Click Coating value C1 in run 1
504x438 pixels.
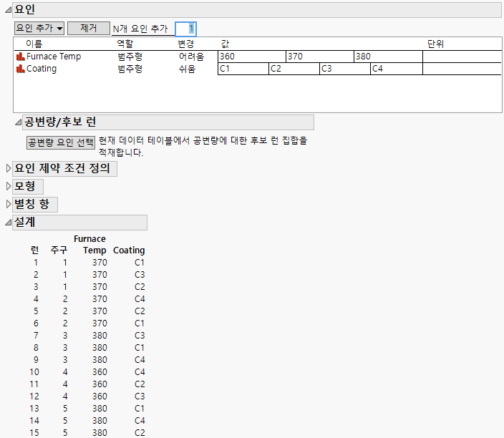coord(140,263)
